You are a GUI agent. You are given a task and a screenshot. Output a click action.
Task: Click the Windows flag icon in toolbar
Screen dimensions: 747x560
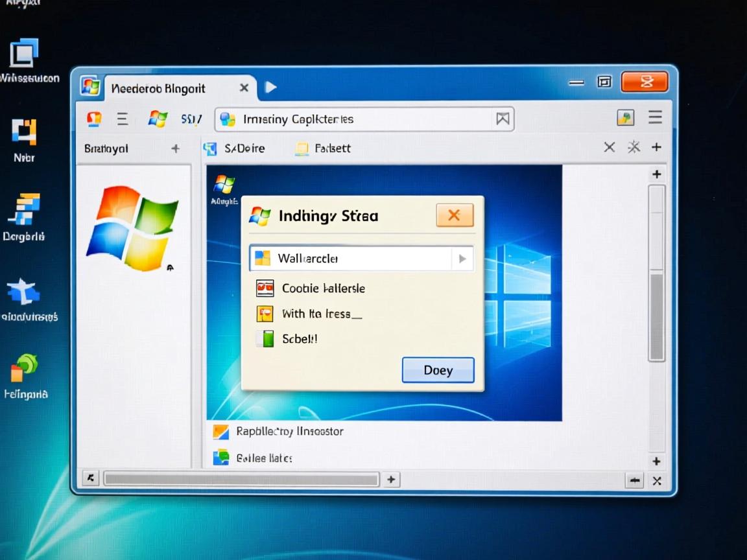tap(158, 119)
